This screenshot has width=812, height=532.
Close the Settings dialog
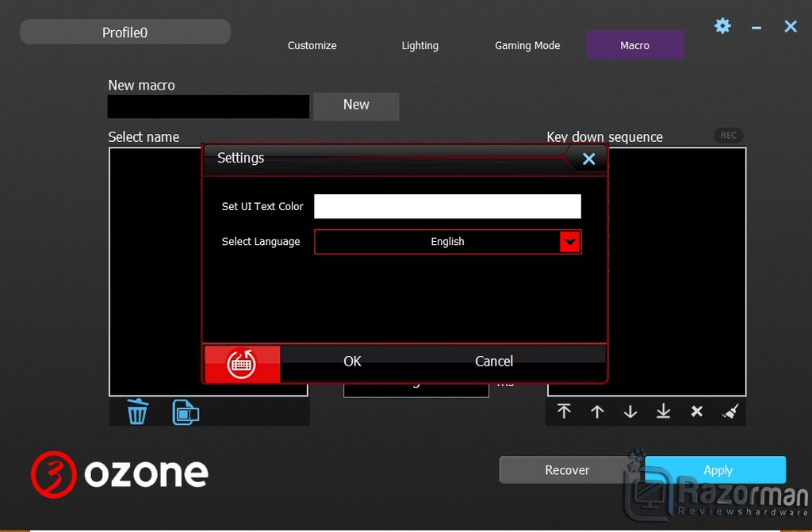click(x=589, y=159)
